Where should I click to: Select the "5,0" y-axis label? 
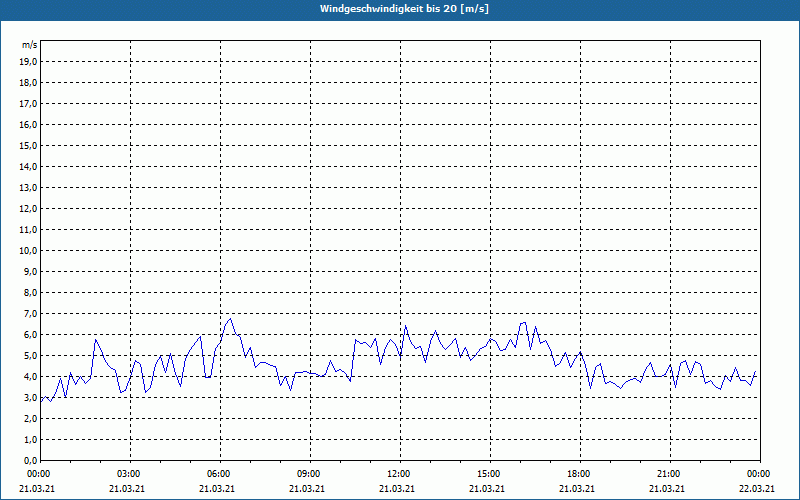point(30,356)
